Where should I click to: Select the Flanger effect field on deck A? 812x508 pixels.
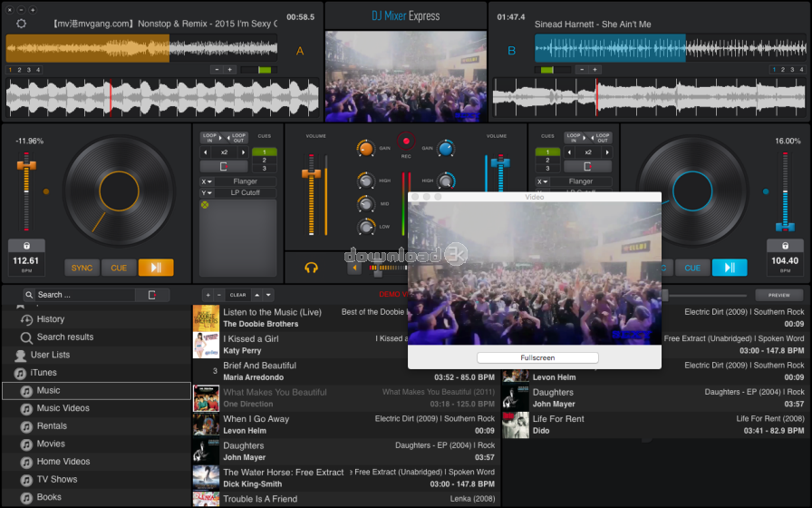pyautogui.click(x=245, y=181)
